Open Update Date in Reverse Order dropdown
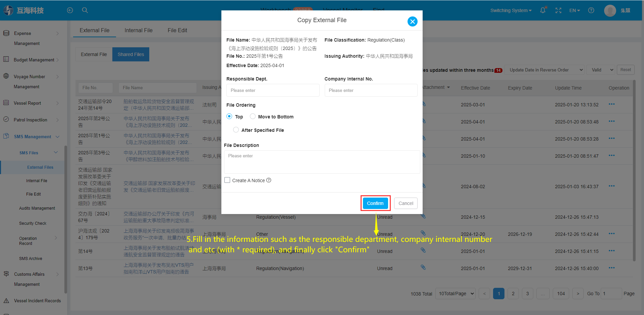Screen dimensions: 644x315 (544, 70)
